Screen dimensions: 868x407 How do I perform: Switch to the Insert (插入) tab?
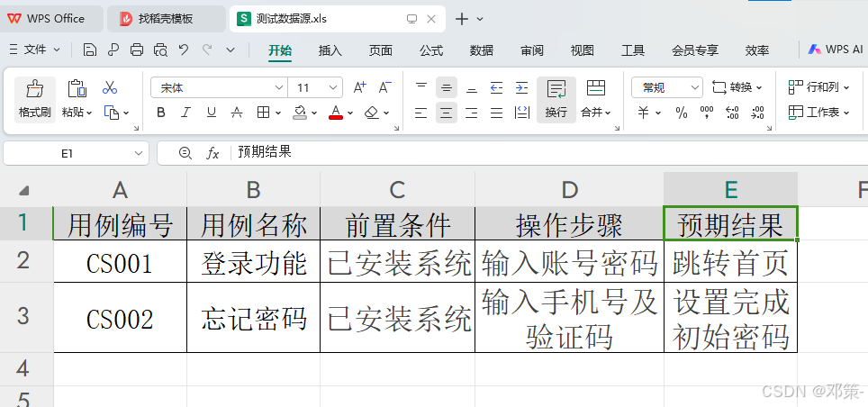[330, 50]
